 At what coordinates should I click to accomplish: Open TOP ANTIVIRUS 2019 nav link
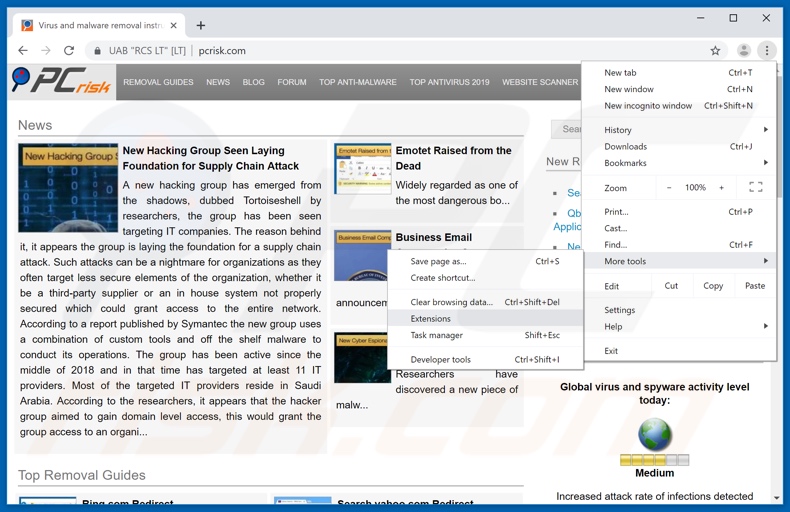(x=449, y=82)
